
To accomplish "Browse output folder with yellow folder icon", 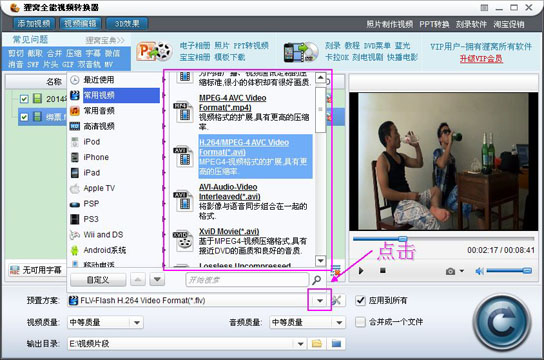I will coord(317,344).
